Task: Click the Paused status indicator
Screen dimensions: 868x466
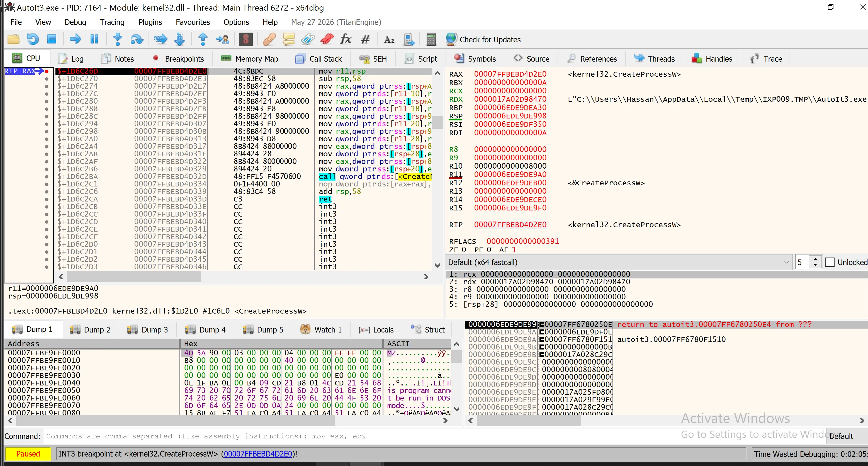Action: point(28,454)
